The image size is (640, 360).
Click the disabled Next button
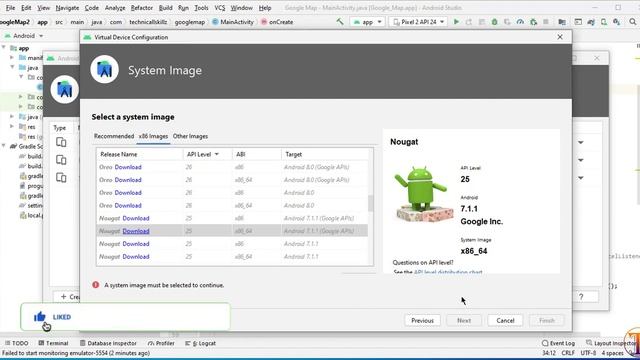464,320
